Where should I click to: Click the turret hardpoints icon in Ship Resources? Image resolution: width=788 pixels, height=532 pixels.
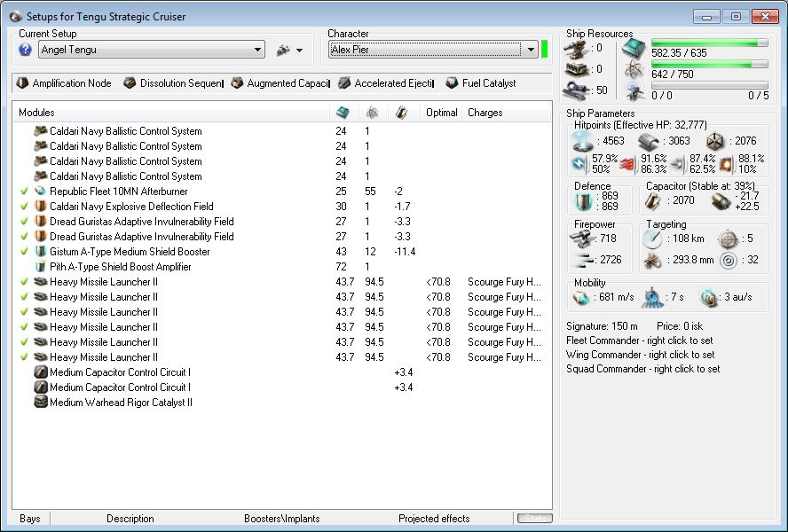click(576, 50)
